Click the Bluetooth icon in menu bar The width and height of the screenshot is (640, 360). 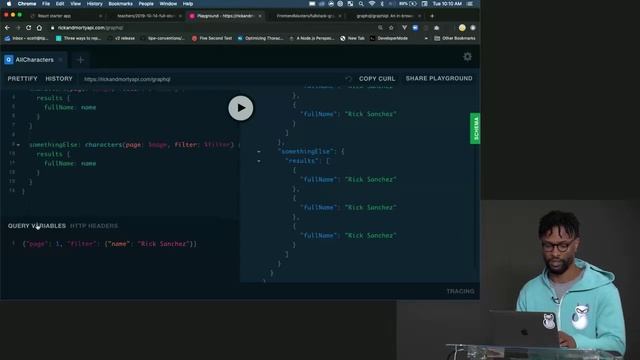pyautogui.click(x=382, y=4)
